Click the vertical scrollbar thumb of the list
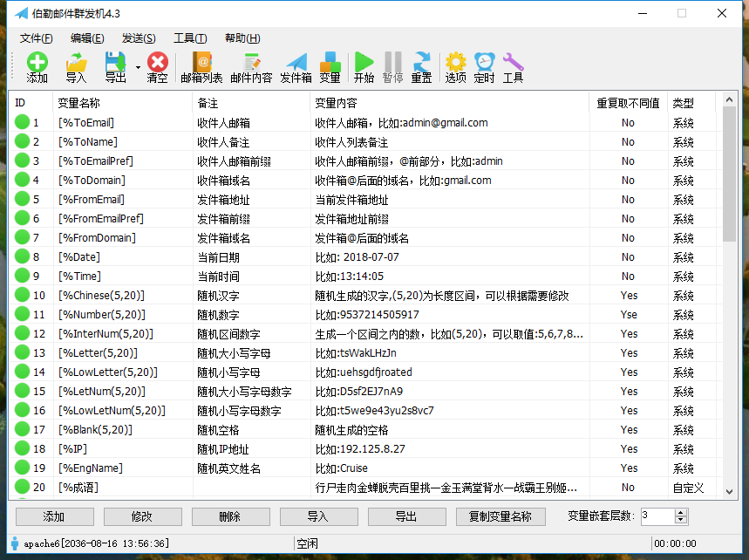Viewport: 749px width, 560px height. point(729,174)
